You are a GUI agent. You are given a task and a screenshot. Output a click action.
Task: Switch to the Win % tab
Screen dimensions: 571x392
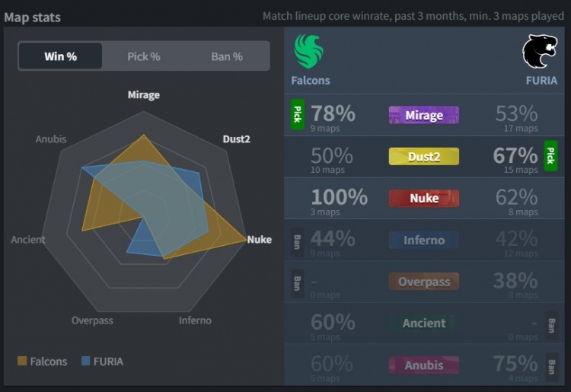[60, 56]
